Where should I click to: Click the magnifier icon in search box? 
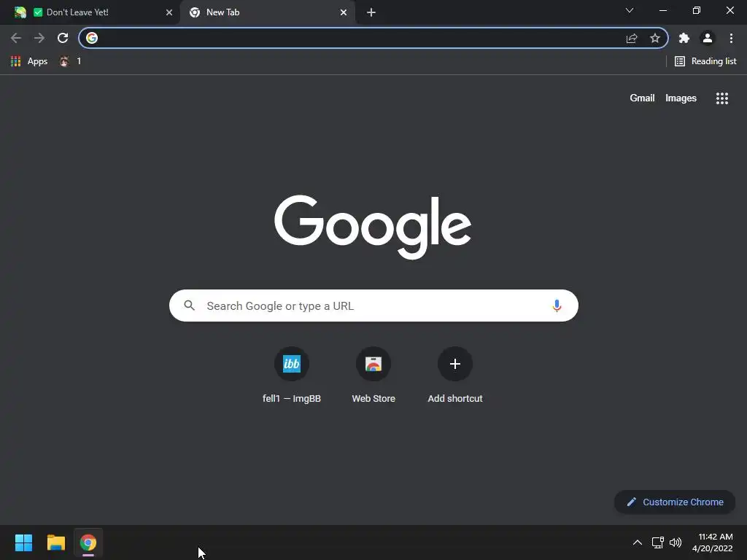click(189, 306)
